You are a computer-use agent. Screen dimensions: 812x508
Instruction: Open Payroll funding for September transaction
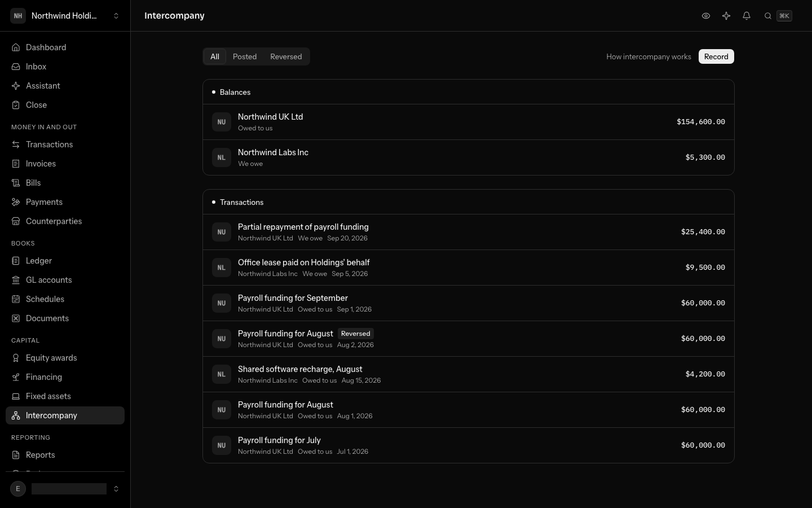(469, 303)
